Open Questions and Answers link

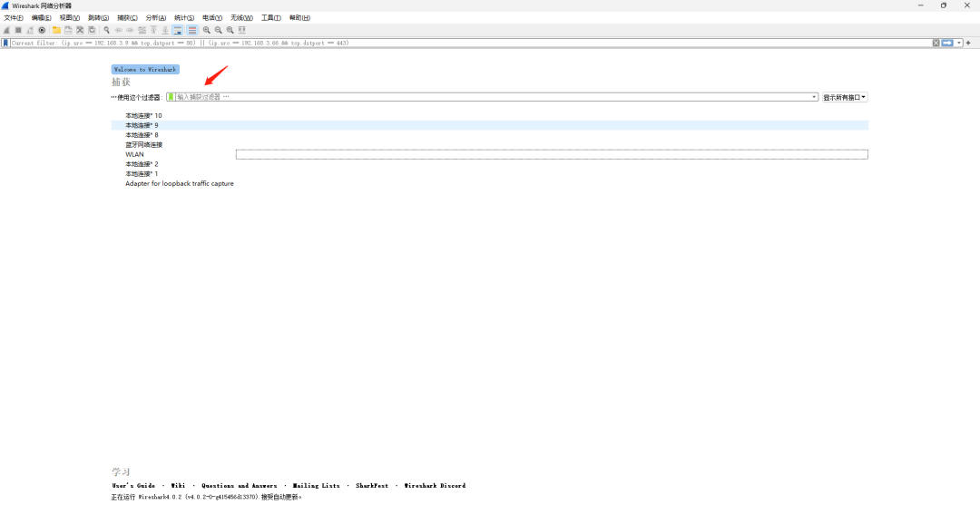click(239, 486)
